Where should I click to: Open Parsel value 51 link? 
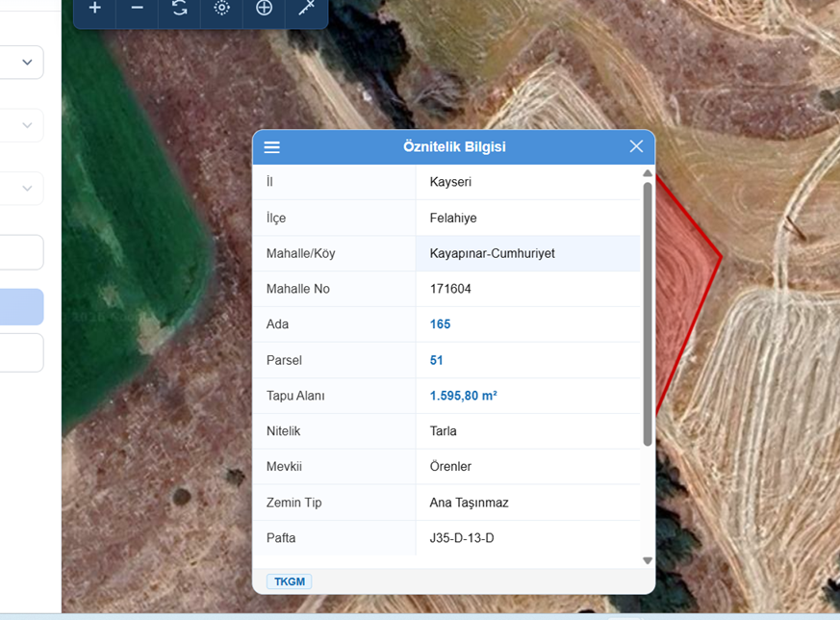(436, 360)
